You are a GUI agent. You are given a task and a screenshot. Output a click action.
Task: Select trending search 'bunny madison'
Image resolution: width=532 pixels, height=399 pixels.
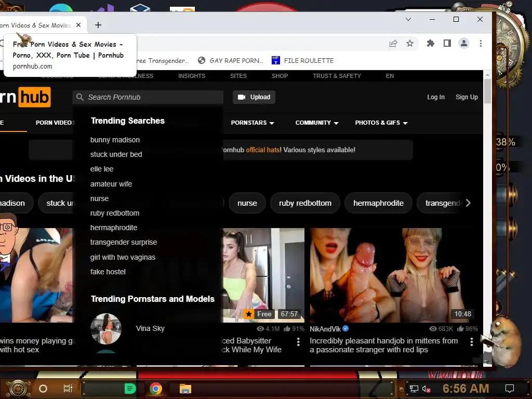point(115,140)
